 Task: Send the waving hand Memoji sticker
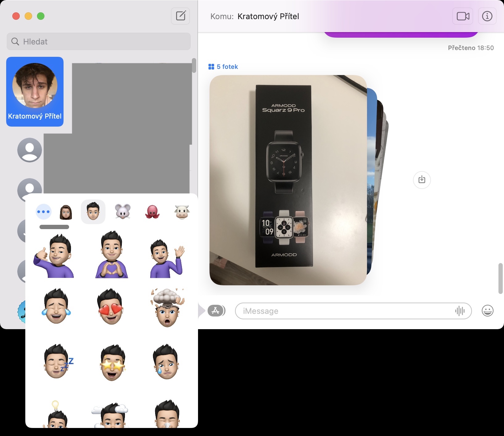tap(167, 258)
